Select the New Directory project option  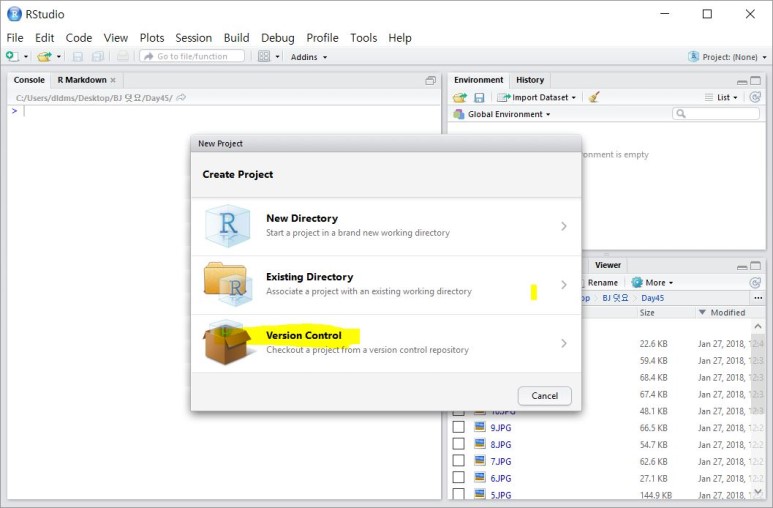(x=386, y=226)
